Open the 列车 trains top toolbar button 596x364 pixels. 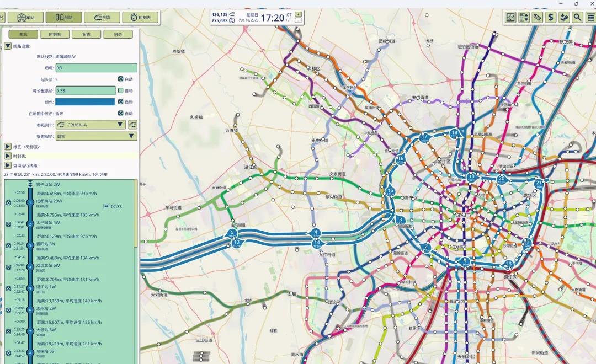tap(102, 18)
